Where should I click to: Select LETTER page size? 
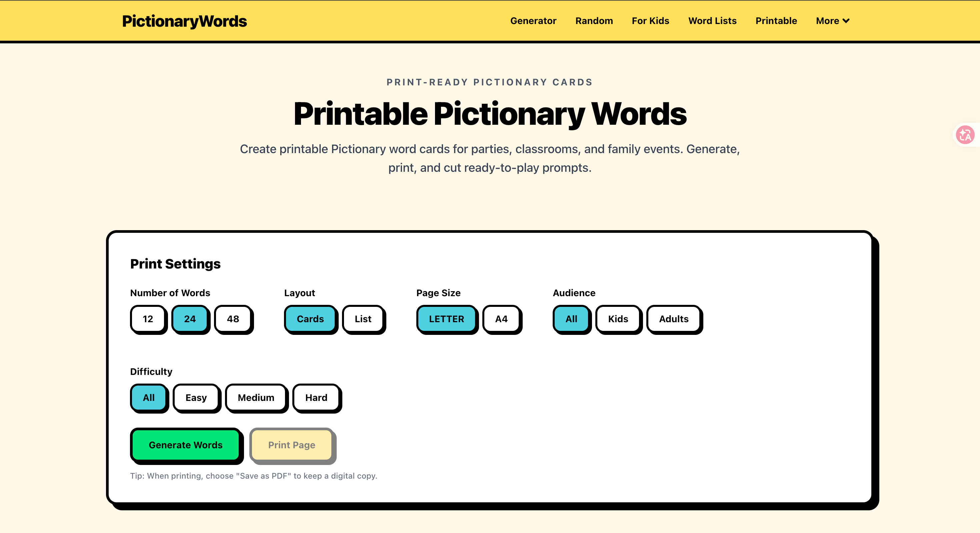(446, 319)
